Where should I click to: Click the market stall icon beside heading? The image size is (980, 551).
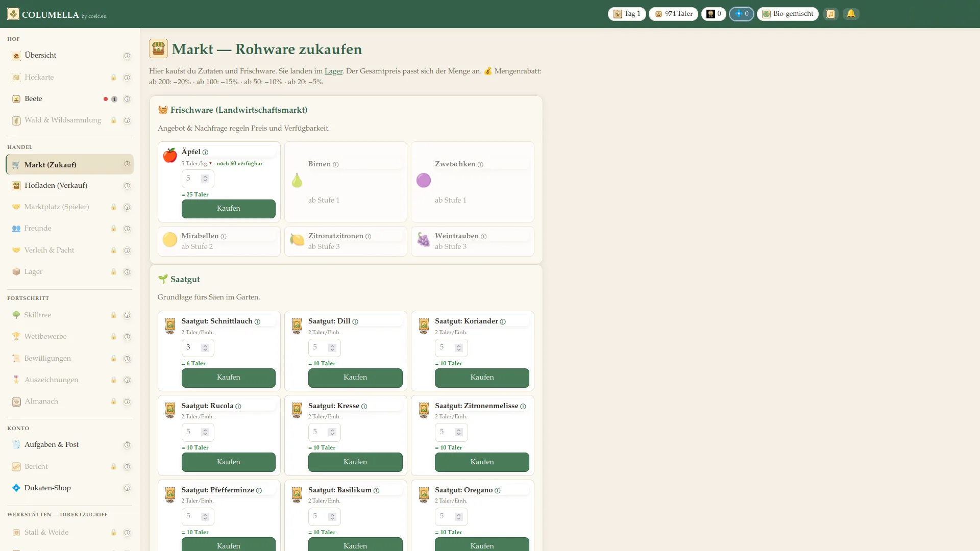[158, 49]
